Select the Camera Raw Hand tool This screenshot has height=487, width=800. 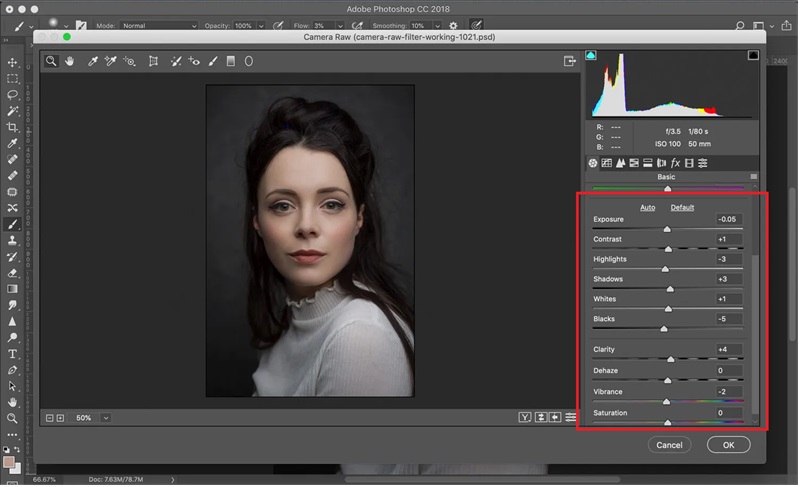[69, 61]
